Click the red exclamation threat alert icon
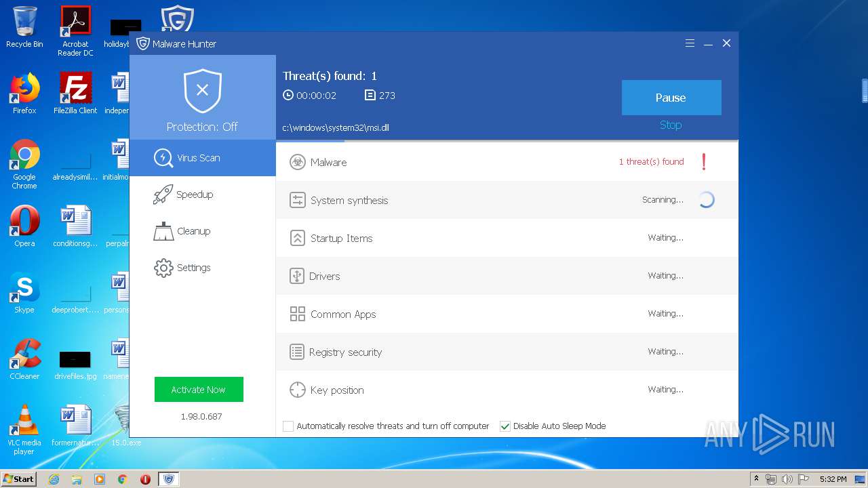 click(x=704, y=162)
